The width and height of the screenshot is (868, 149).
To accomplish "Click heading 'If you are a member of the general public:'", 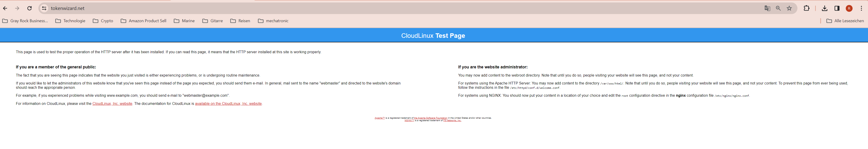I will 56,67.
